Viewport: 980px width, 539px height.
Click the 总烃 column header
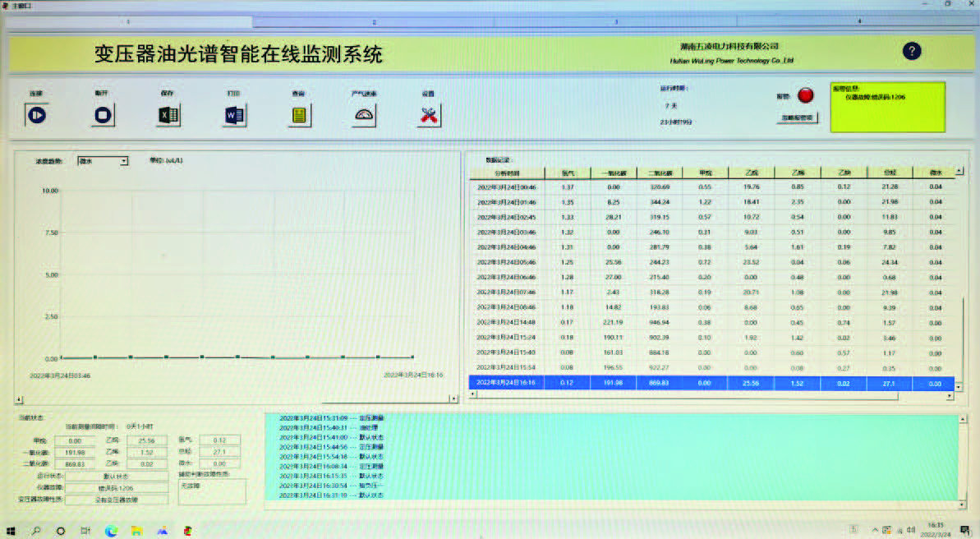click(x=890, y=173)
